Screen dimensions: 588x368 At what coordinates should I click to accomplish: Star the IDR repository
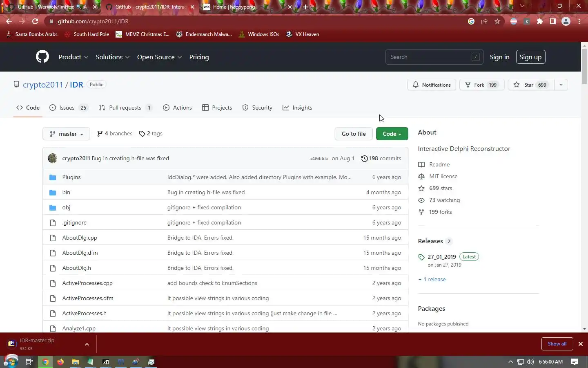[x=531, y=85]
